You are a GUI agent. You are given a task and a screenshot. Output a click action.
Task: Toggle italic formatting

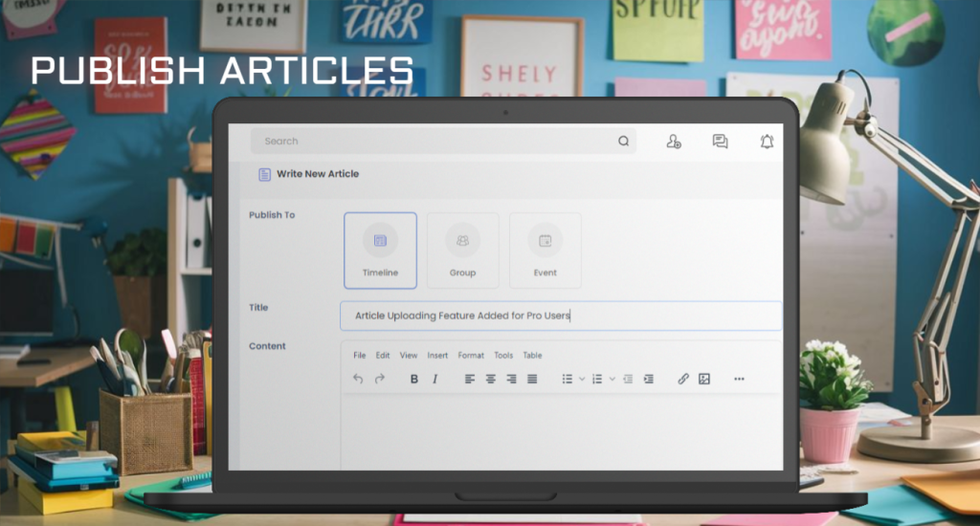435,379
